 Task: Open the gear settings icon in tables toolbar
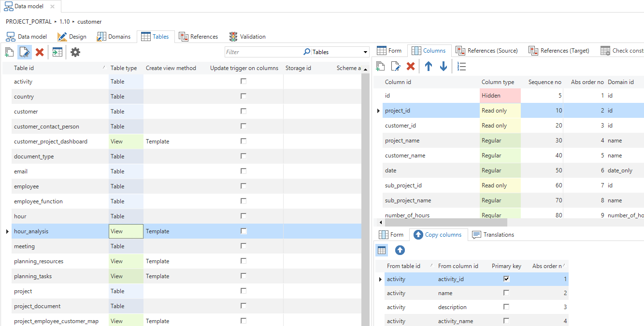(x=75, y=52)
